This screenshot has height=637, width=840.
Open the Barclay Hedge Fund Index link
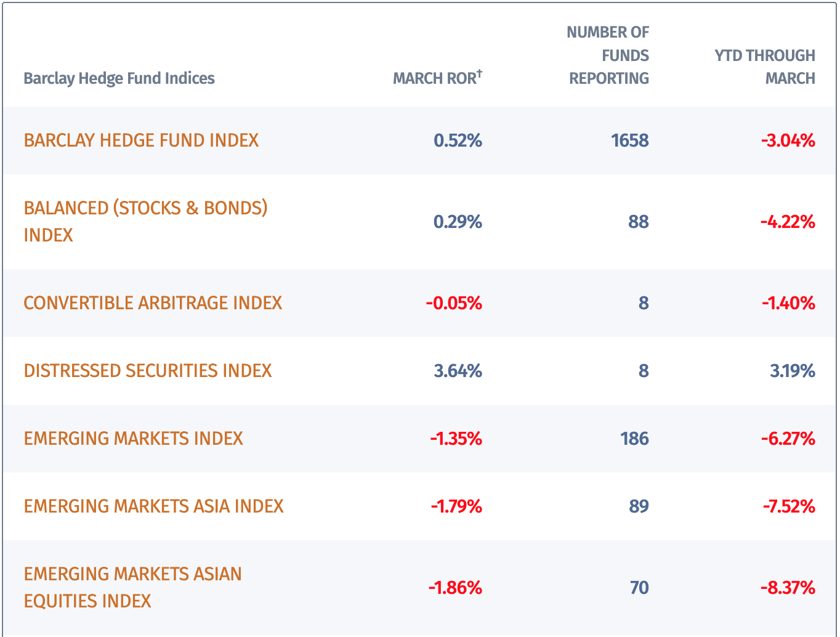[141, 140]
